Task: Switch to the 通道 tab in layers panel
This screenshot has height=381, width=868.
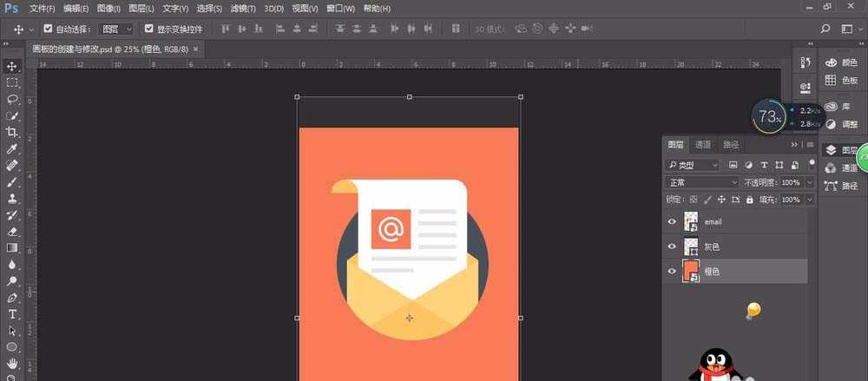Action: click(x=703, y=145)
